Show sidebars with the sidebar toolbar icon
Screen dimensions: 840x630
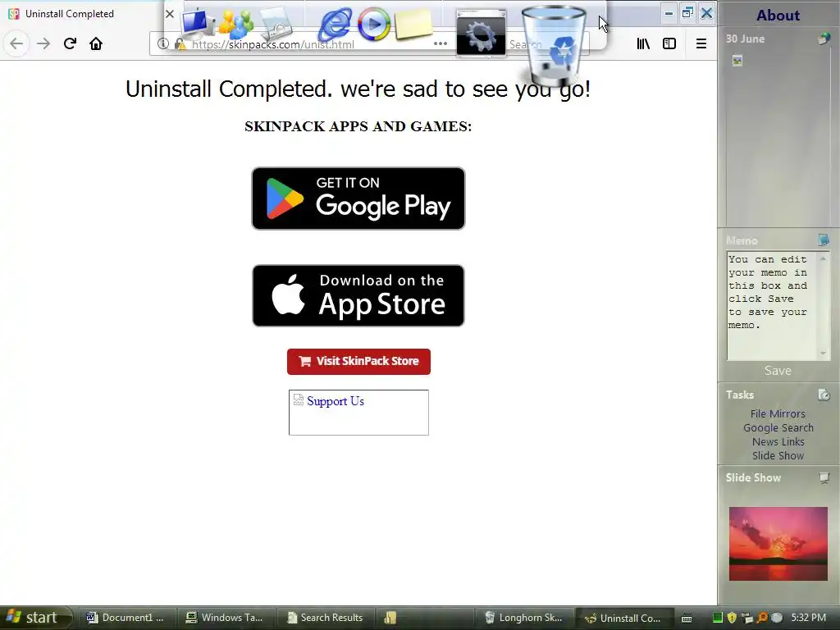669,43
